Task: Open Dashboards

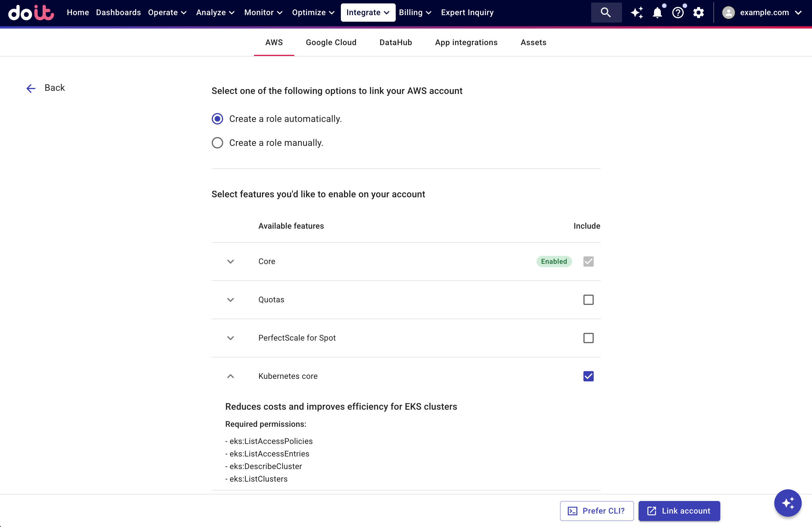Action: tap(118, 13)
